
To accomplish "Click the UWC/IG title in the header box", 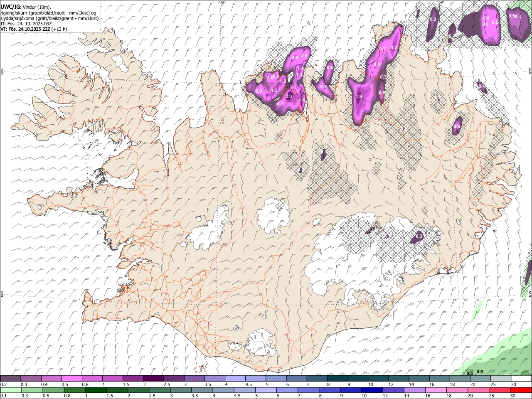I will (x=10, y=7).
